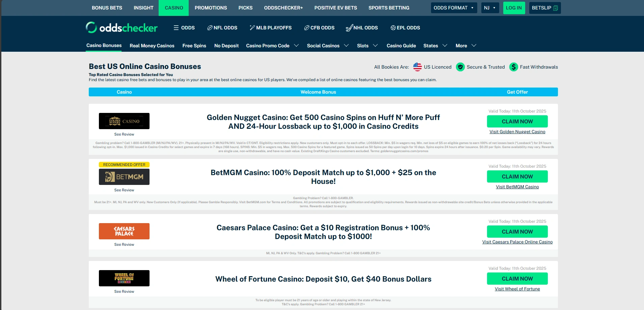Open the Casino Guide tab
The image size is (644, 310).
tap(401, 46)
